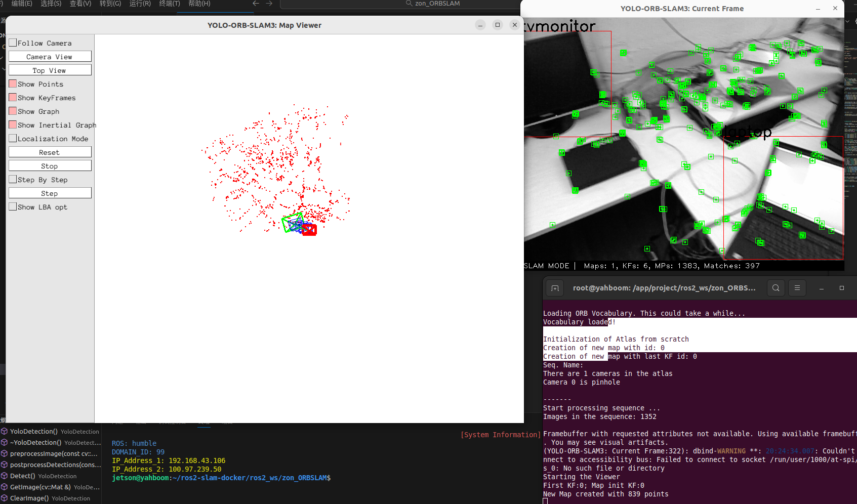Screen dimensions: 857x504
Task: Click the Step button below Step By Step
Action: 50,193
